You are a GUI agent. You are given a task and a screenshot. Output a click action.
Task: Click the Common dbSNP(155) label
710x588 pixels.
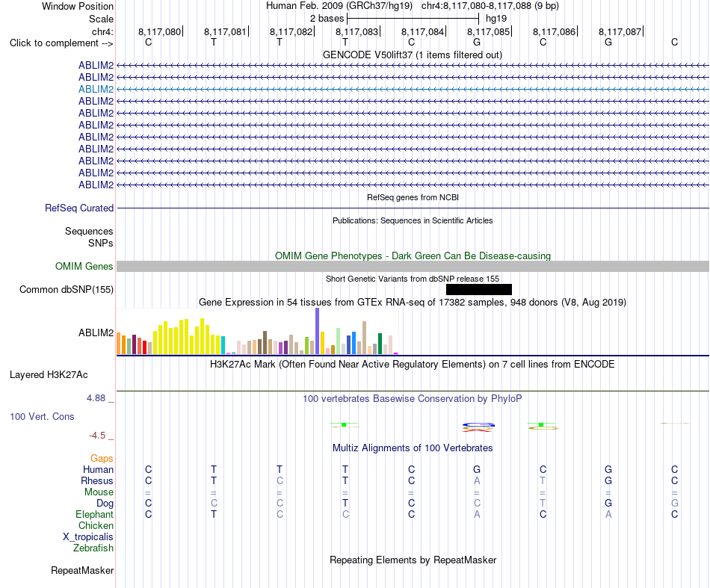click(66, 290)
